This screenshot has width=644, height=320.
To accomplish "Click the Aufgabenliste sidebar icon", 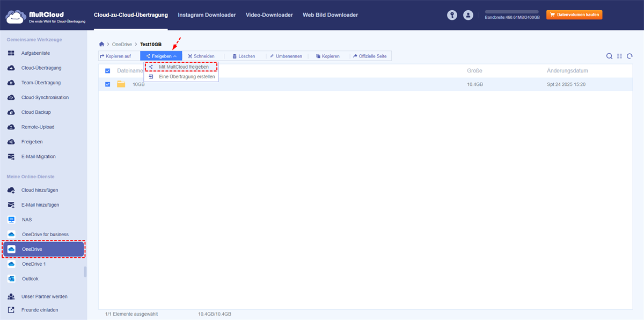I will 11,53.
